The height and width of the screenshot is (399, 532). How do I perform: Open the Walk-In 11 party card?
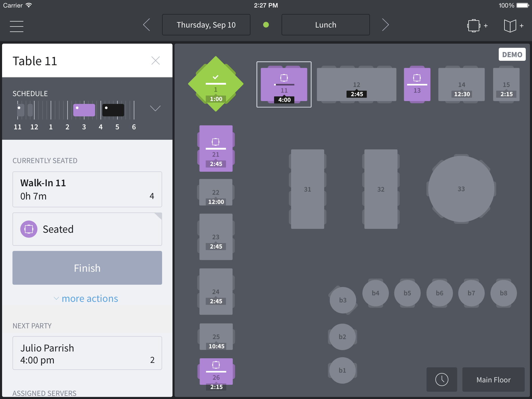coord(87,189)
